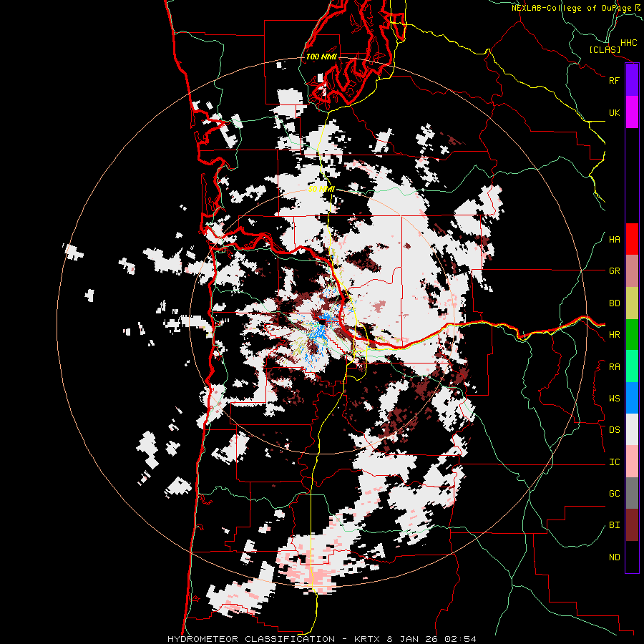Click the BI dark-red legend swatch

coord(632,525)
